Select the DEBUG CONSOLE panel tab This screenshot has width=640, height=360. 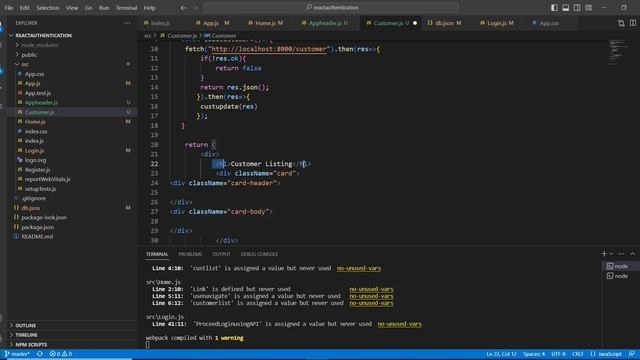tap(259, 254)
